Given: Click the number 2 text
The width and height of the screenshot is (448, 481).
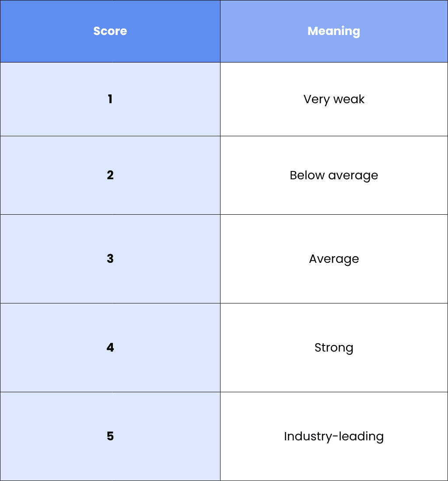Looking at the screenshot, I should 110,175.
